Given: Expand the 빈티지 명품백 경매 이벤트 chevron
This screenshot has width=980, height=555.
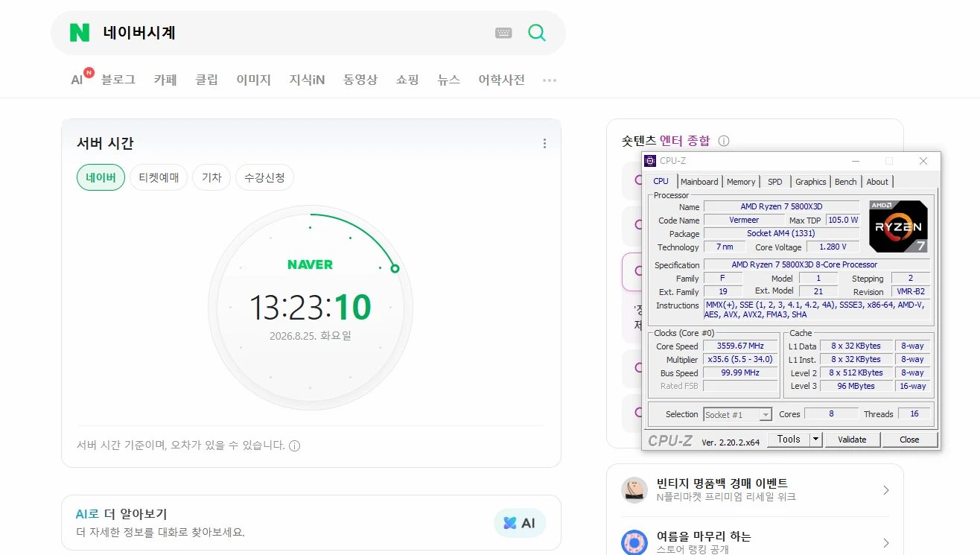Looking at the screenshot, I should (886, 490).
